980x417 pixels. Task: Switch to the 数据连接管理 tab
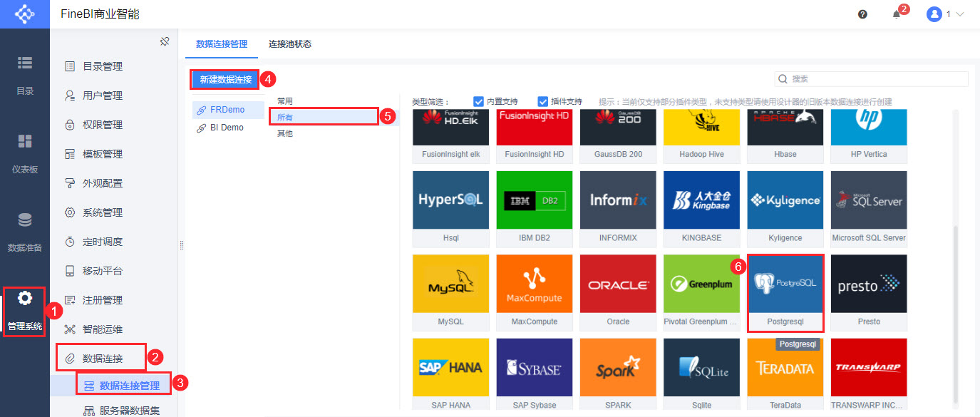coord(222,43)
